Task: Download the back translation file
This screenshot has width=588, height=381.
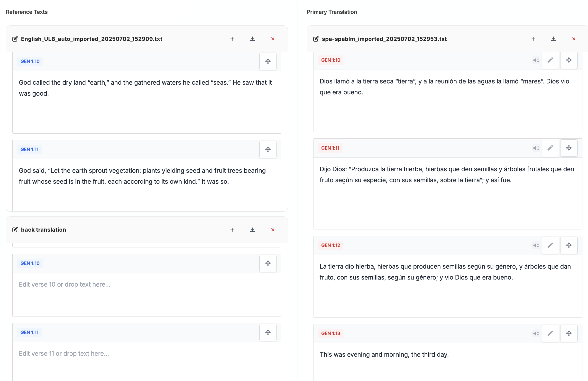Action: tap(252, 230)
